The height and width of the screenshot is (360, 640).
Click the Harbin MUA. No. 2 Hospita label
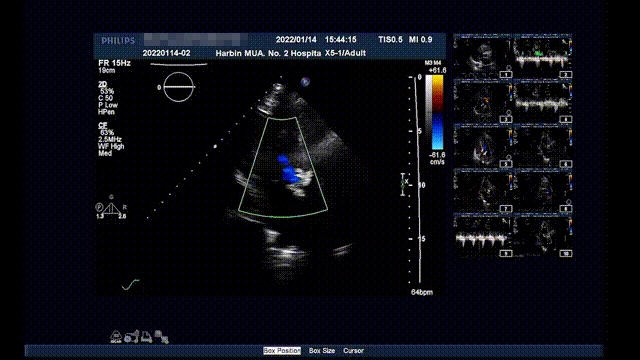pyautogui.click(x=268, y=53)
